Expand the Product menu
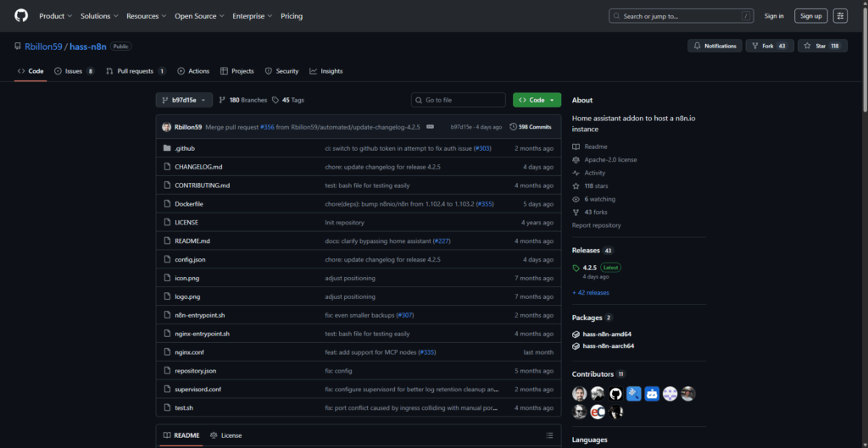Image resolution: width=868 pixels, height=448 pixels. pyautogui.click(x=55, y=16)
